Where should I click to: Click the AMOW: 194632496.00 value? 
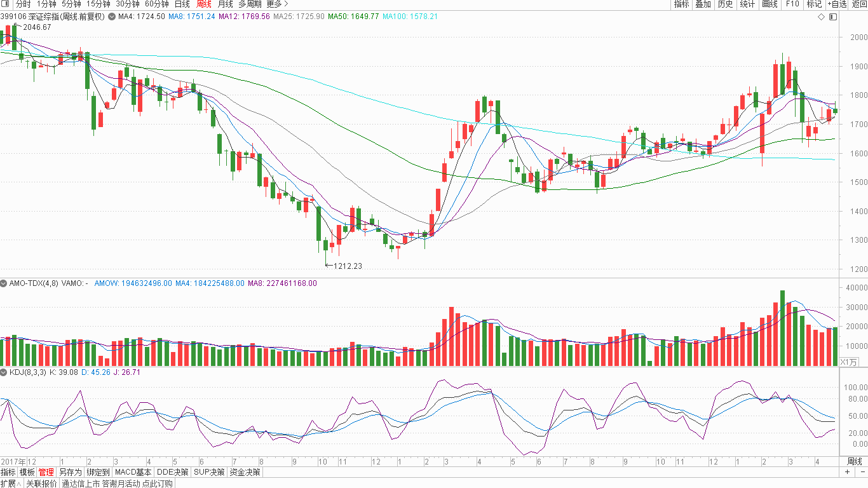pos(133,283)
